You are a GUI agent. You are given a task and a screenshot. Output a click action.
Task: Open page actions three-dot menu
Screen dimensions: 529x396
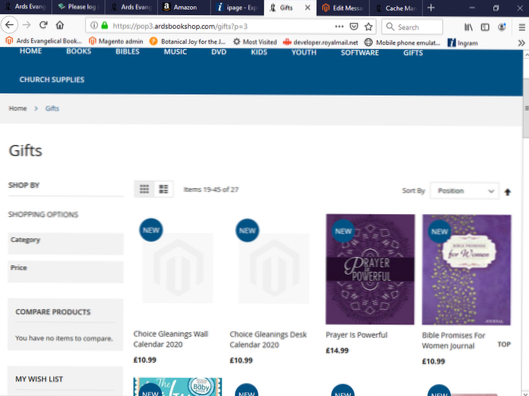tap(339, 26)
